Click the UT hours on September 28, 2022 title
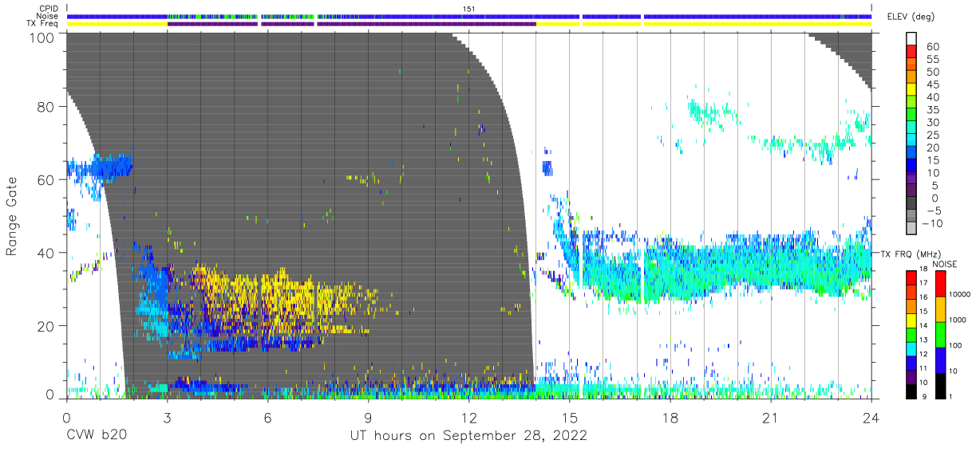 468,435
